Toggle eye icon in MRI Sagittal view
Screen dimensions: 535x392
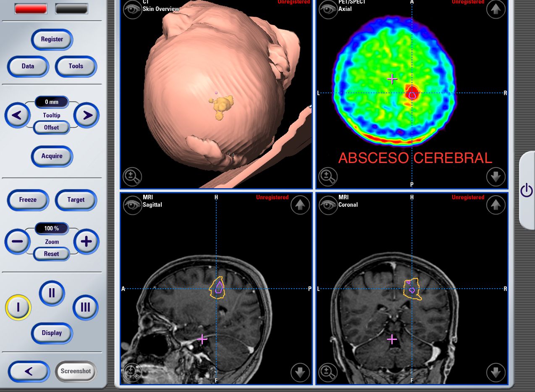(x=132, y=205)
